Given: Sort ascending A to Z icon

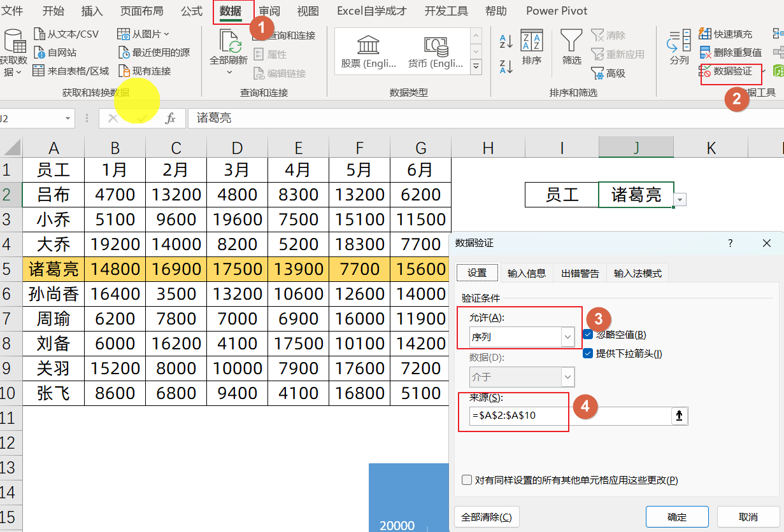Looking at the screenshot, I should tap(506, 42).
